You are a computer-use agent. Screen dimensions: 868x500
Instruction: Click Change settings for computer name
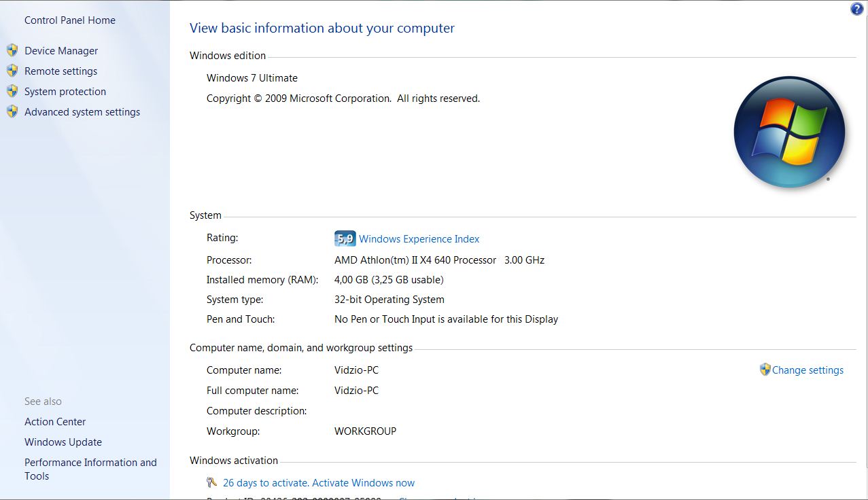808,370
